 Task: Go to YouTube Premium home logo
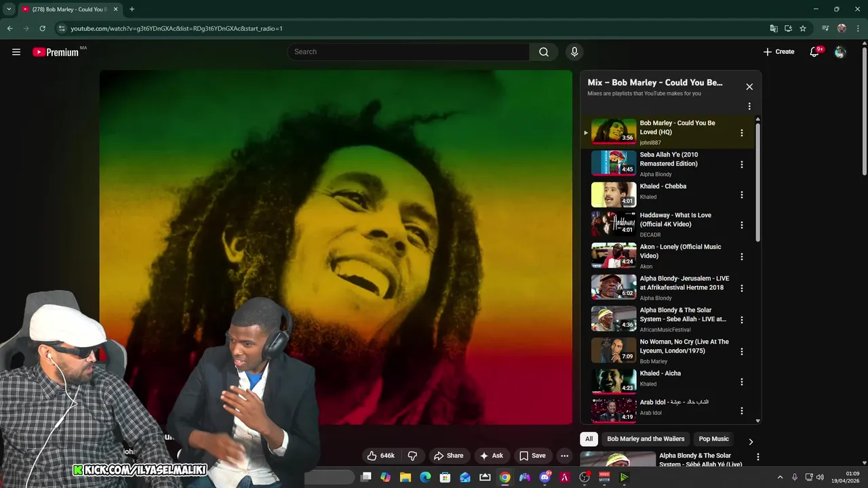pos(56,52)
